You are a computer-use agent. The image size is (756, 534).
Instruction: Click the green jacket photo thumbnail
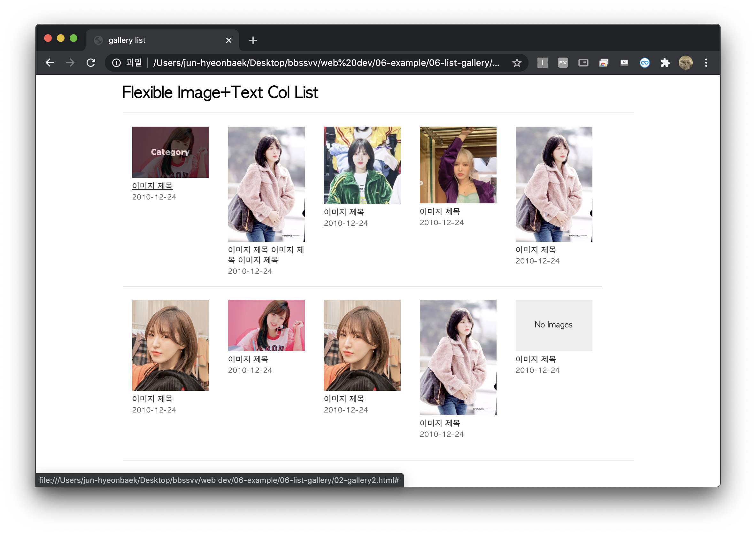coord(362,165)
